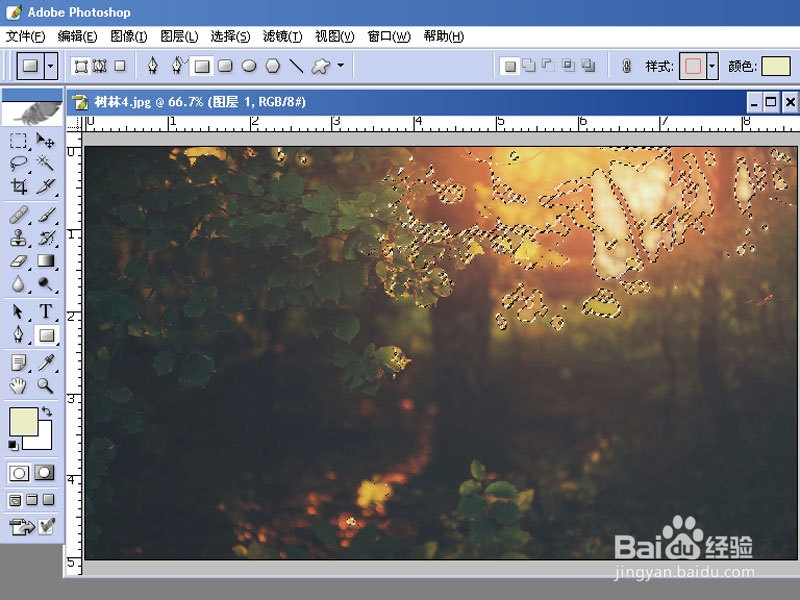Switch to Full Screen mode
The height and width of the screenshot is (600, 800).
point(48,500)
